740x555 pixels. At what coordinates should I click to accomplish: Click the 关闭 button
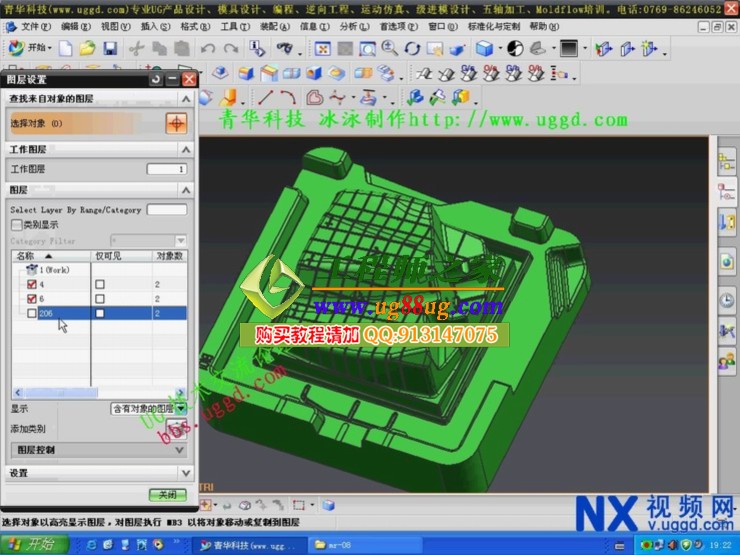coord(167,495)
